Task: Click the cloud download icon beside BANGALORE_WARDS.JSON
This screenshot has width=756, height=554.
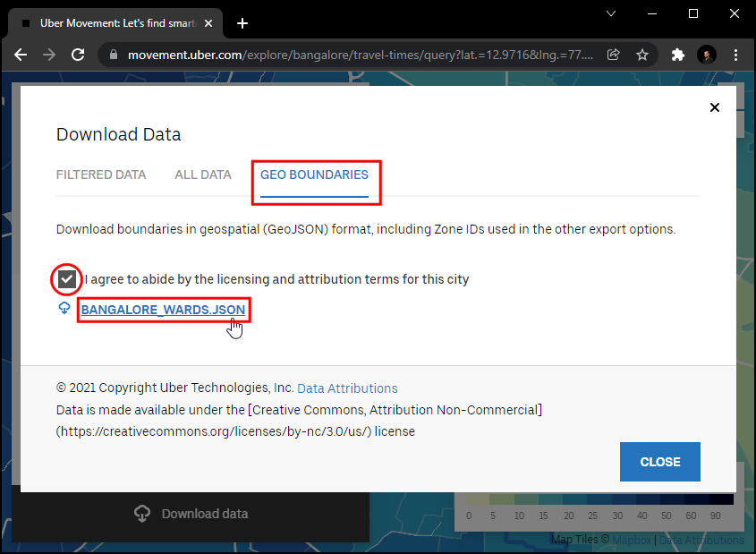Action: pos(64,308)
